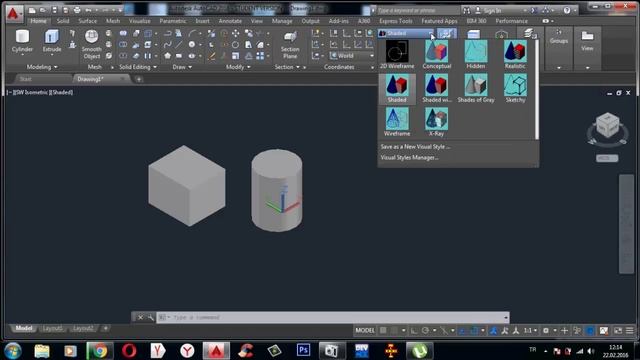This screenshot has height=360, width=640.
Task: Click the Section Plane tool
Action: [290, 45]
